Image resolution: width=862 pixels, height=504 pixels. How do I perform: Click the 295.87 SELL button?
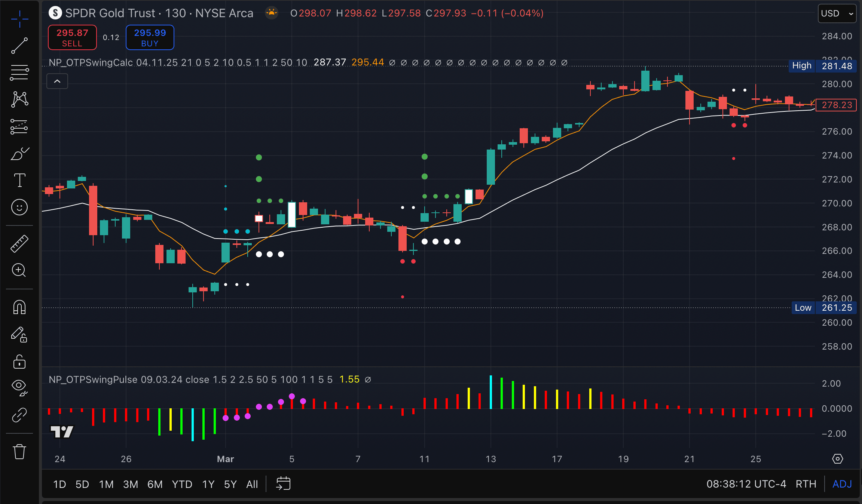72,37
